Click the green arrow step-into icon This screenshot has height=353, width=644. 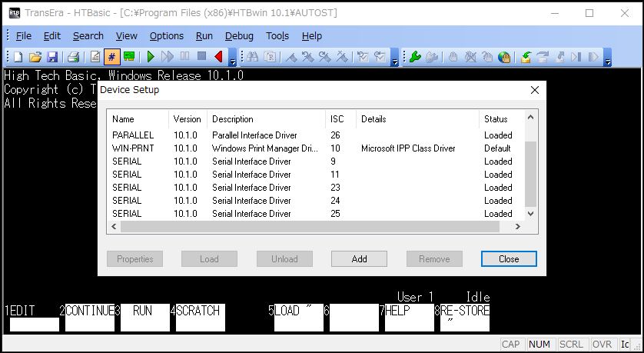(x=526, y=57)
